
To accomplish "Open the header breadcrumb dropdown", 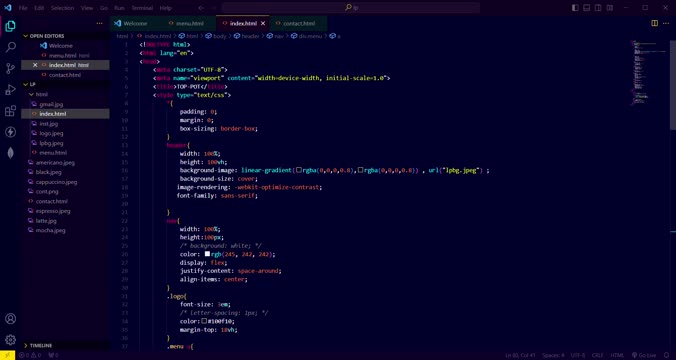I will [x=247, y=36].
